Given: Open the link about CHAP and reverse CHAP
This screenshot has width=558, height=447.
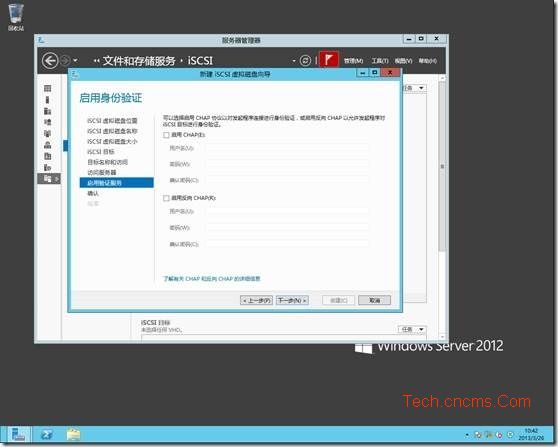Looking at the screenshot, I should [x=211, y=279].
